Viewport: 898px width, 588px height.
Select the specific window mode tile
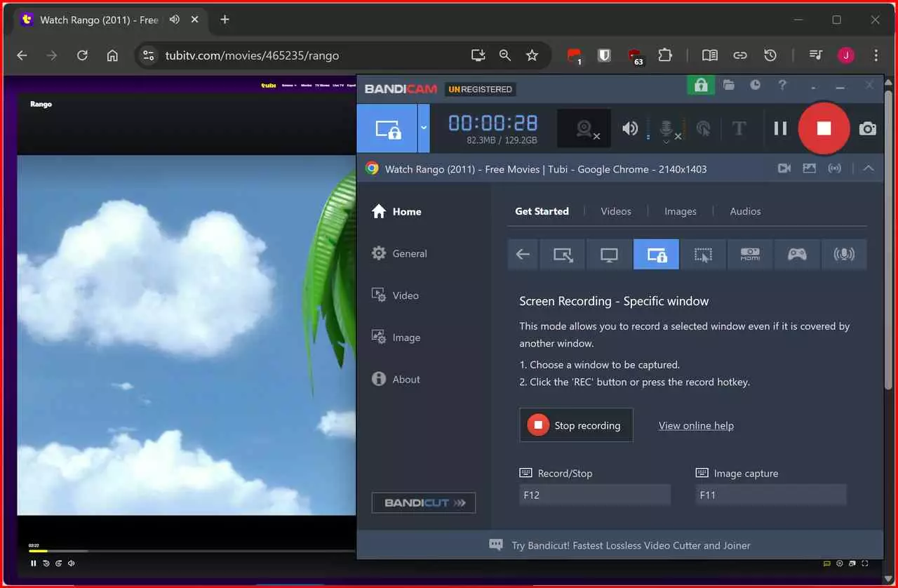pyautogui.click(x=656, y=254)
